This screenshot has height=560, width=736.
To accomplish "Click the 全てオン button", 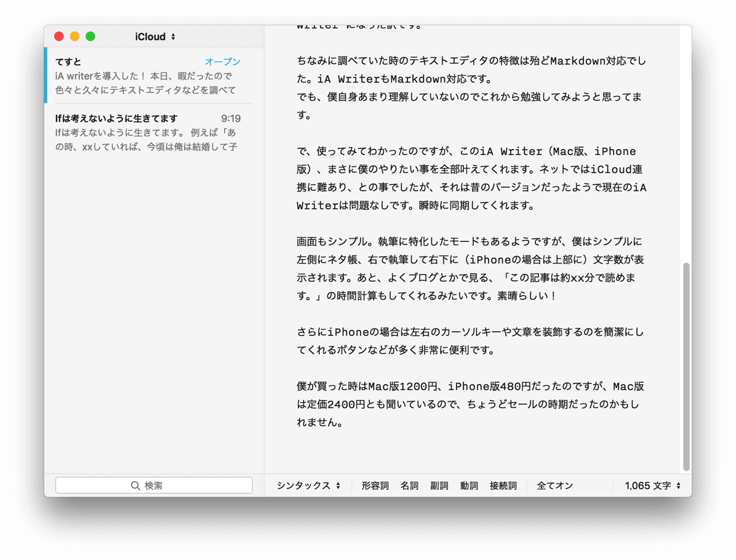I will (555, 486).
